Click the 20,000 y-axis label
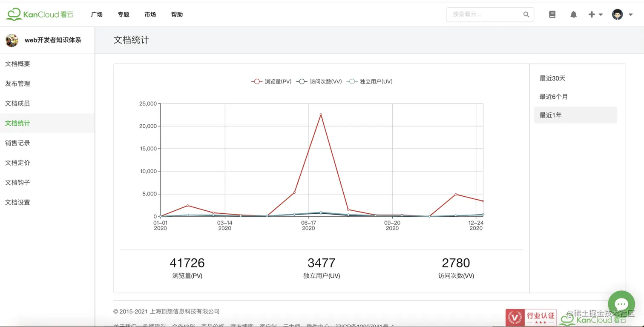The width and height of the screenshot is (644, 327). click(x=148, y=126)
